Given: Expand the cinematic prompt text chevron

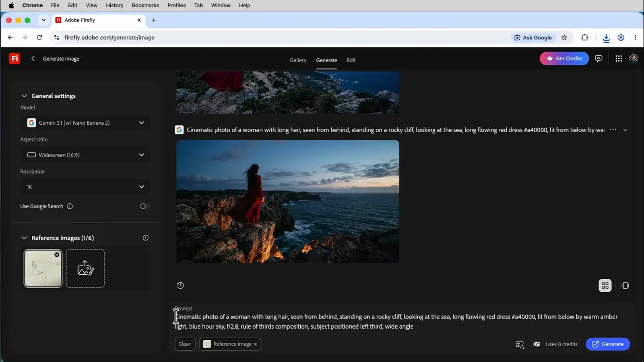Looking at the screenshot, I should (625, 130).
